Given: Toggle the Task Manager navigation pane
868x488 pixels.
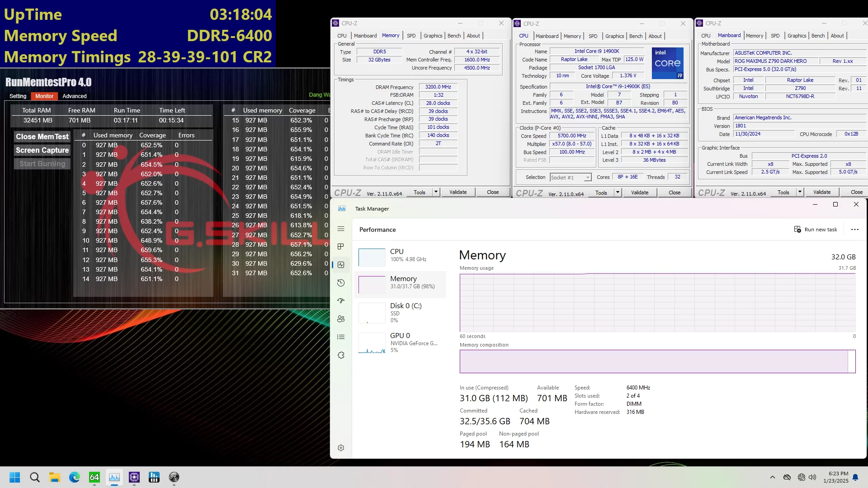Looking at the screenshot, I should (x=341, y=229).
